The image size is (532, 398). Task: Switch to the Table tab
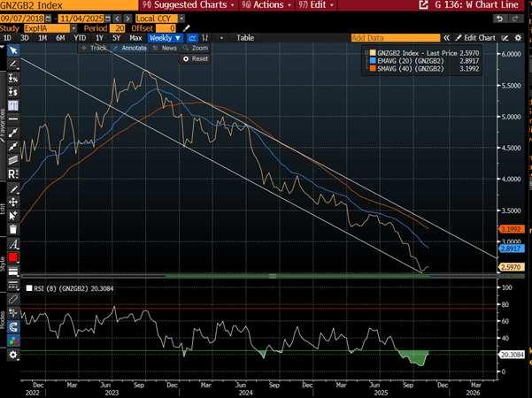click(x=245, y=38)
